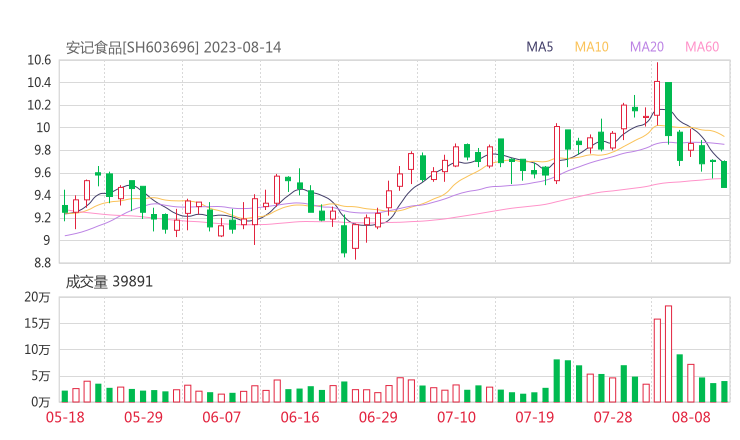
Task: Click the 成交量 39891 volume label
Action: pyautogui.click(x=109, y=282)
